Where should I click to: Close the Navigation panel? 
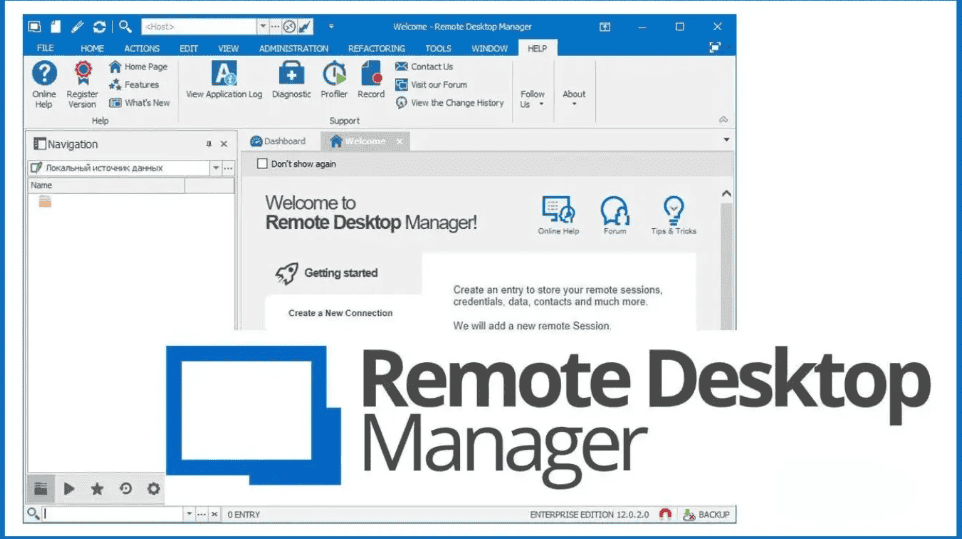coord(224,144)
